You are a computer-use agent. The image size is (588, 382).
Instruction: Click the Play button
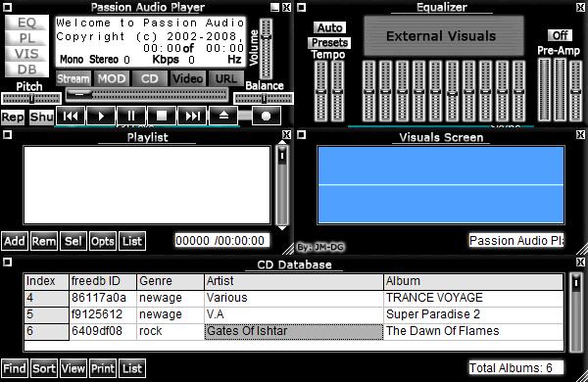click(101, 116)
